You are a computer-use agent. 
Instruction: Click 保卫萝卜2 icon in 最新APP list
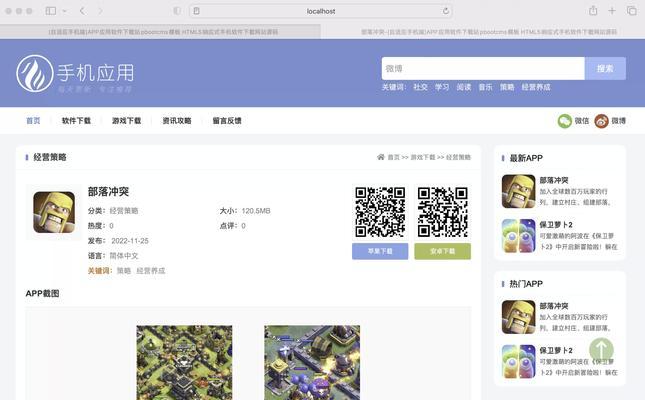coord(518,236)
